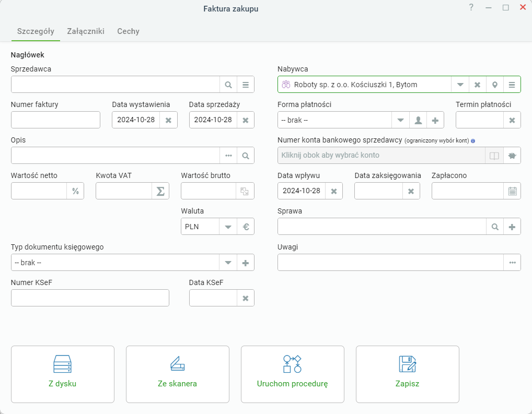Image resolution: width=532 pixels, height=414 pixels.
Task: Click the 'Kliknij obok aby wybrać konto' field
Action: (x=381, y=156)
